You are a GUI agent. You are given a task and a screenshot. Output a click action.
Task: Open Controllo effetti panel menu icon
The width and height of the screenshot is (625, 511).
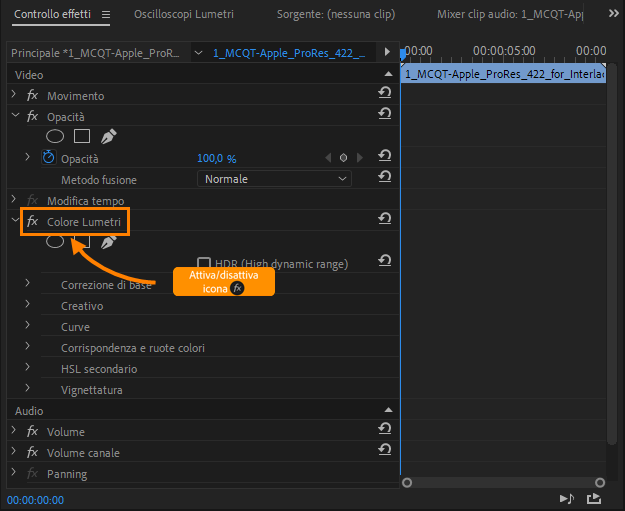pos(106,15)
